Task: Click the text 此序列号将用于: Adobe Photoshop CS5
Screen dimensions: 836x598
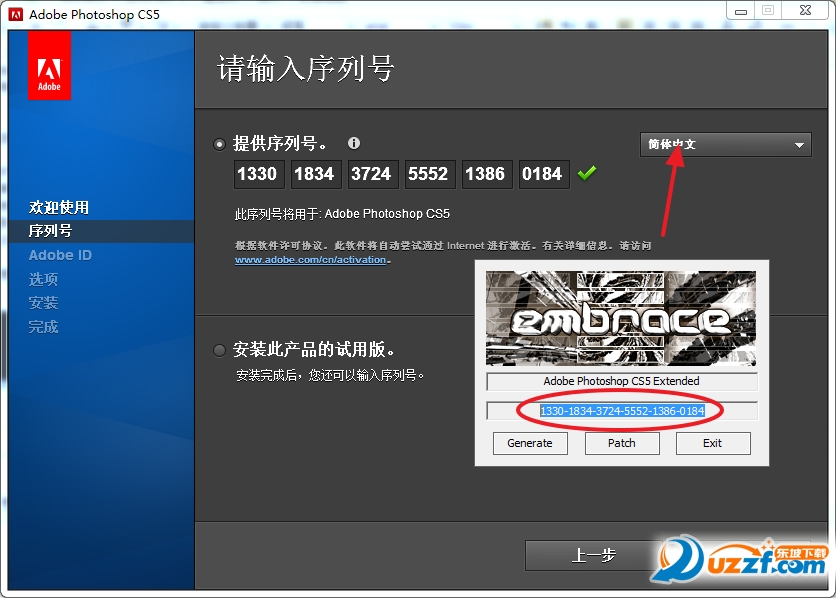Action: pos(342,214)
